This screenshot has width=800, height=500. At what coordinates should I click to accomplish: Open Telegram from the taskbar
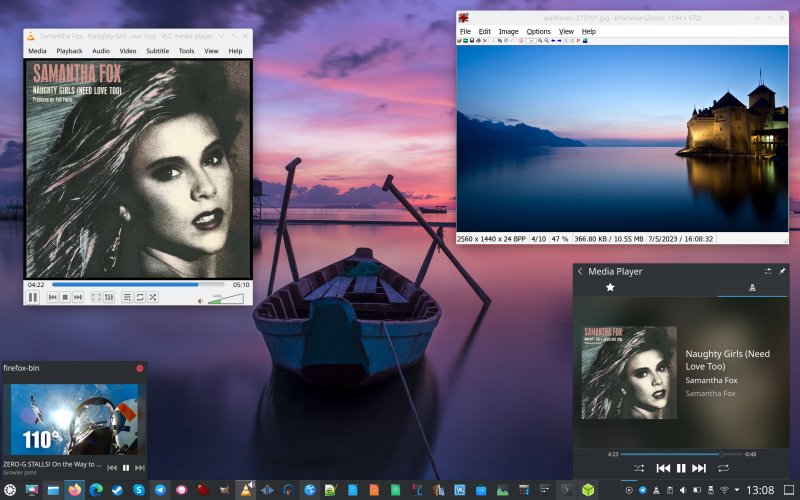click(160, 490)
